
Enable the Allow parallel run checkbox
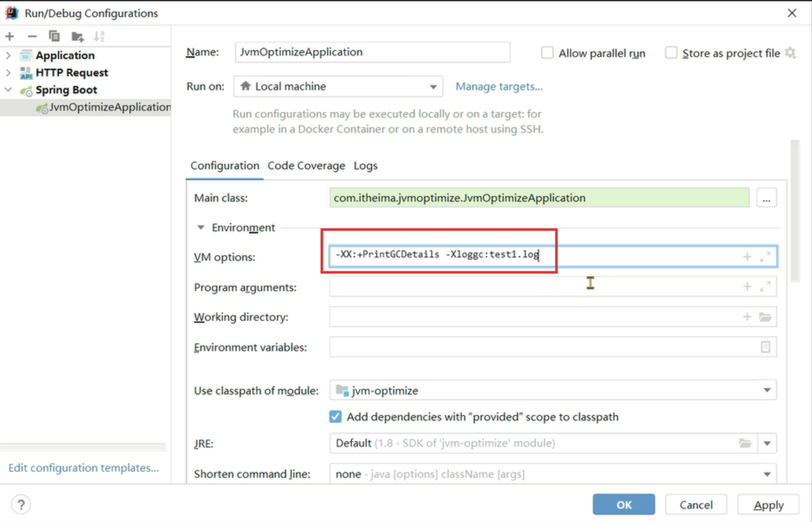click(547, 53)
